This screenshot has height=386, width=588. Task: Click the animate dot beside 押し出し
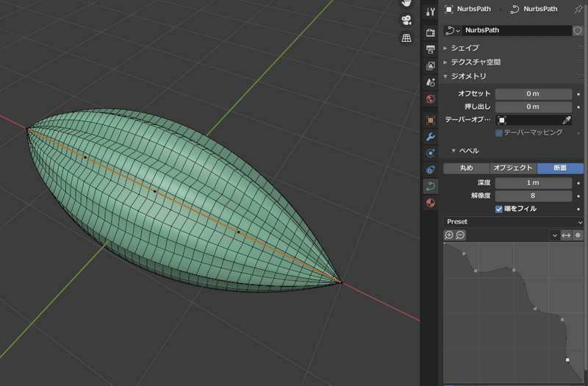(x=578, y=107)
